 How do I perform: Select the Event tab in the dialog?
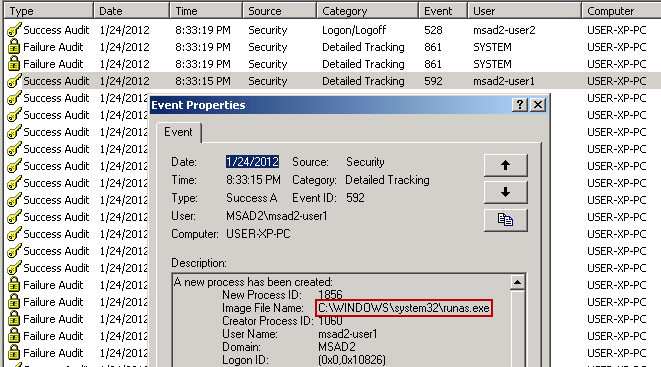(x=178, y=132)
